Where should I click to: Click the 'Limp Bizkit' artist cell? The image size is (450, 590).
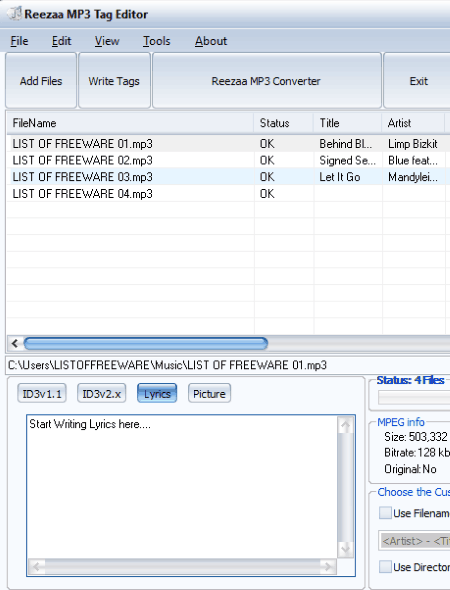(413, 144)
